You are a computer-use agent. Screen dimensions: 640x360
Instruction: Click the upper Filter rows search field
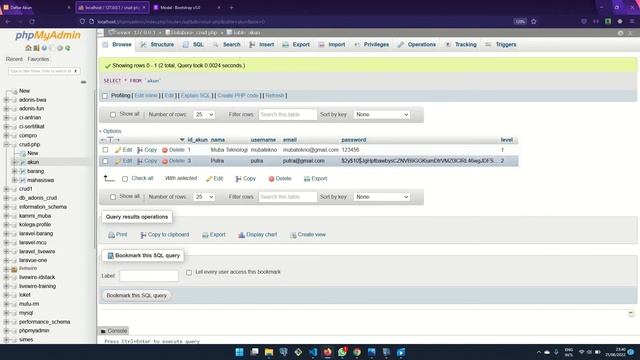click(288, 115)
